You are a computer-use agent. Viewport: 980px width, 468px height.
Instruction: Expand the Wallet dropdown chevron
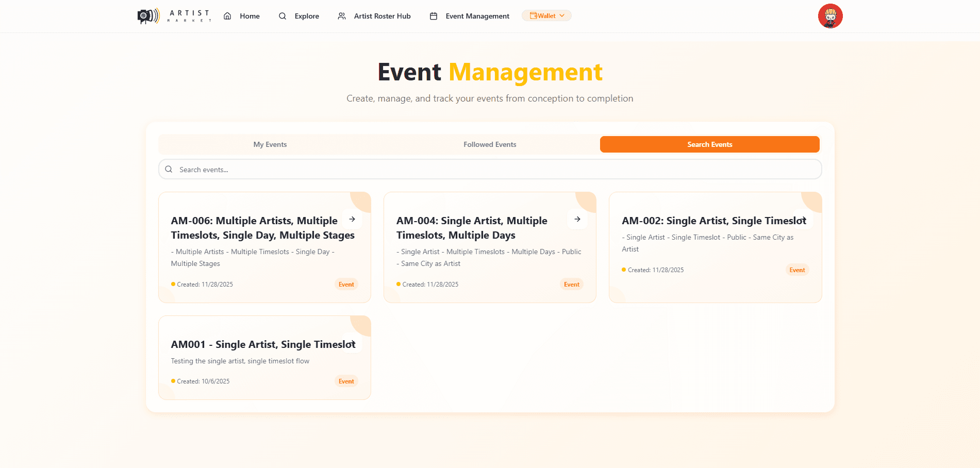[x=562, y=15]
